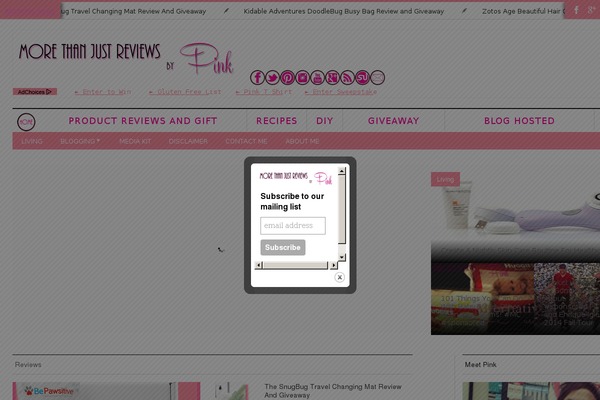Click the Enter Sweepstake ad link
Viewport: 600px width, 400px height.
[341, 92]
